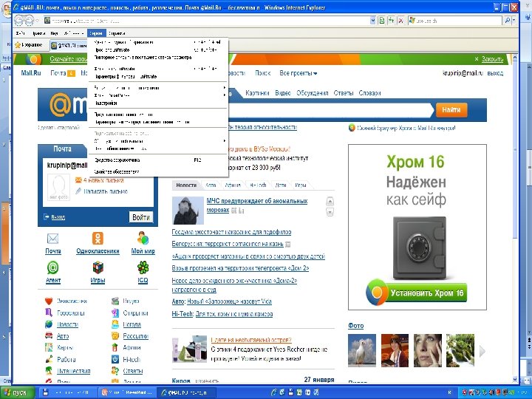The height and width of the screenshot is (399, 532).
Task: Switch to the PowerPoint taskbar item
Action: 128,392
